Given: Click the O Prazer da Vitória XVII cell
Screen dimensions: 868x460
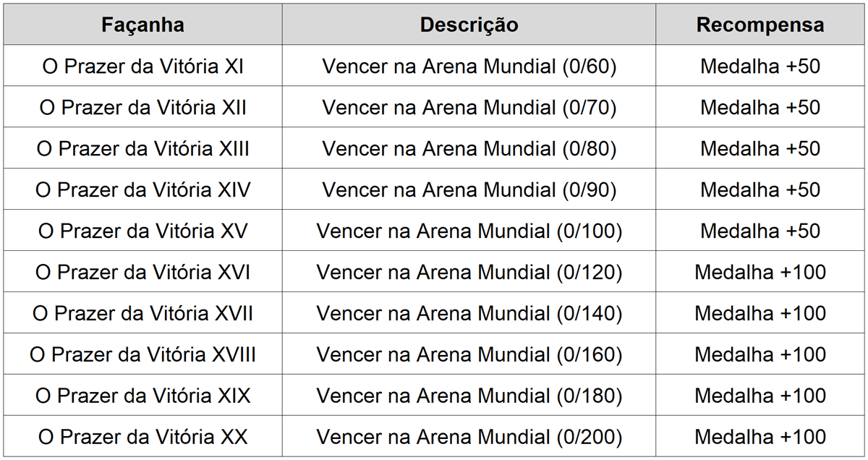Looking at the screenshot, I should point(142,314).
